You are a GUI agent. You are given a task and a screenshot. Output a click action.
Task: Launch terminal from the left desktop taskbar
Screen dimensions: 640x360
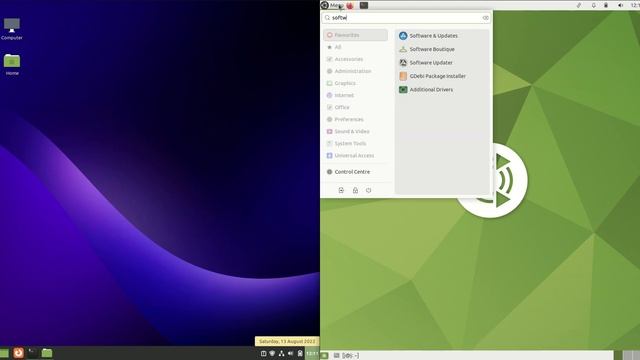pos(32,353)
